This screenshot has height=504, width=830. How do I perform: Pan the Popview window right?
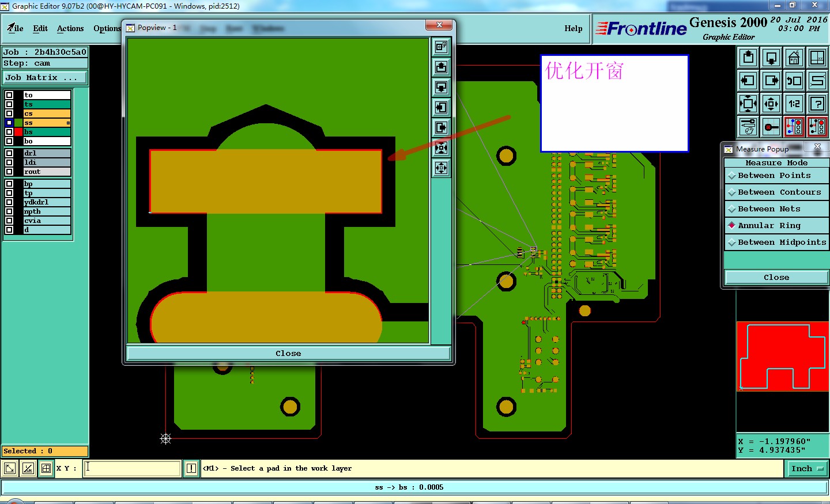pyautogui.click(x=441, y=128)
